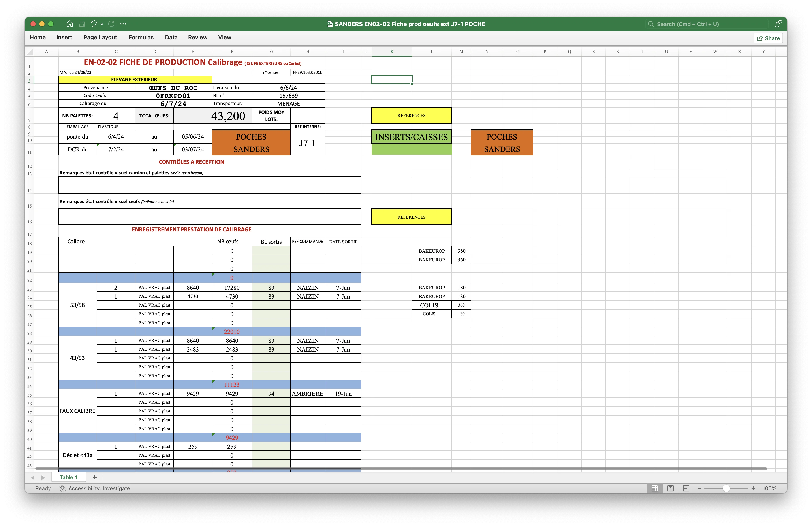Open the Page Layout ribbon tab
This screenshot has width=812, height=526.
[100, 37]
